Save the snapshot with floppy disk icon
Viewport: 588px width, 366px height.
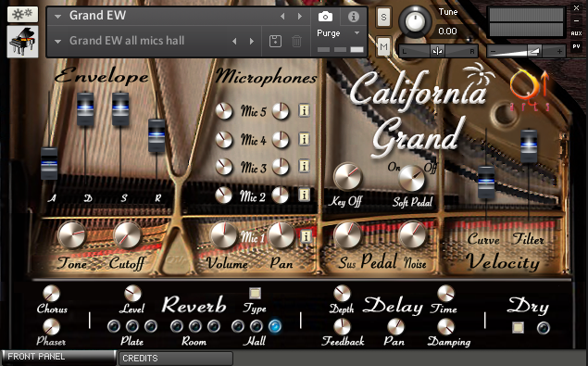[275, 41]
